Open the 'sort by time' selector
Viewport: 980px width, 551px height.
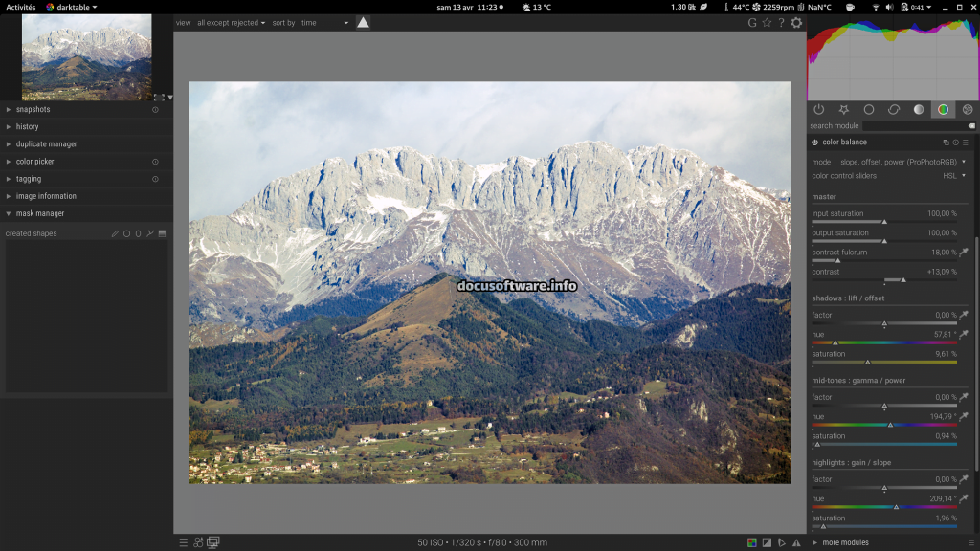325,23
